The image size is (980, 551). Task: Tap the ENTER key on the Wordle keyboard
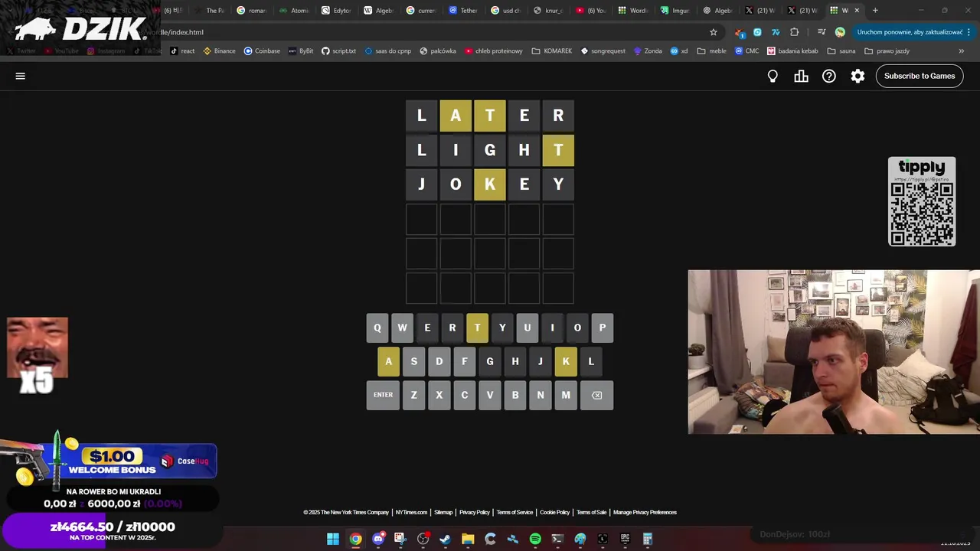point(383,395)
